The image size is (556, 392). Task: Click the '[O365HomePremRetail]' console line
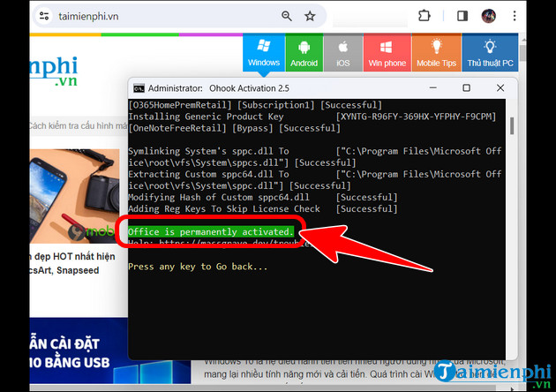click(x=255, y=105)
